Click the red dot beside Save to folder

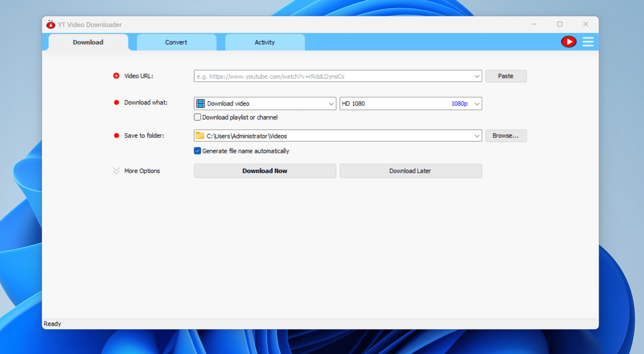116,136
